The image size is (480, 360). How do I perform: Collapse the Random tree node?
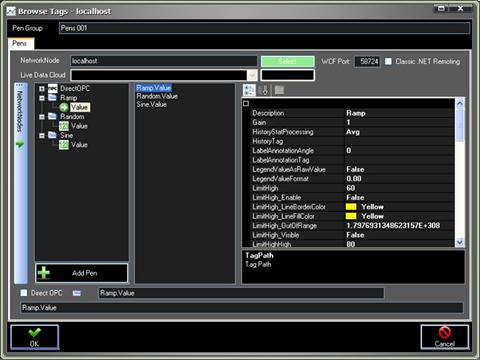(x=42, y=117)
